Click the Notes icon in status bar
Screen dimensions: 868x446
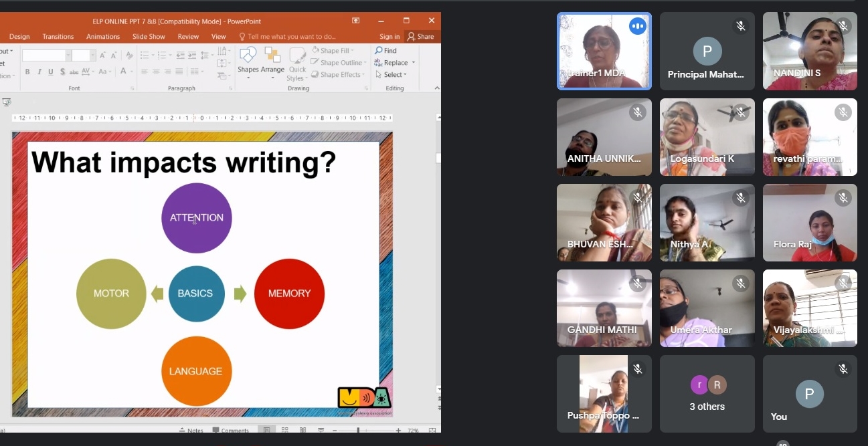coord(191,430)
